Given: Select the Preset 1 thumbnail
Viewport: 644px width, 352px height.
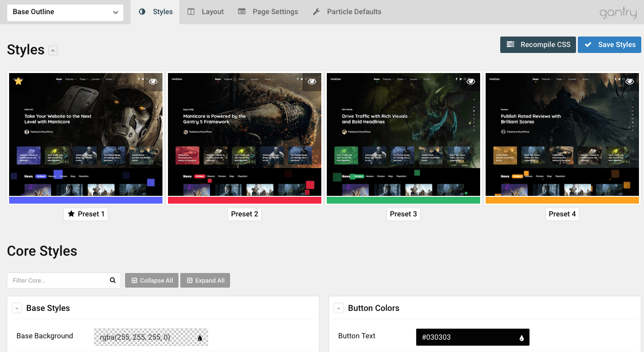Looking at the screenshot, I should [86, 138].
